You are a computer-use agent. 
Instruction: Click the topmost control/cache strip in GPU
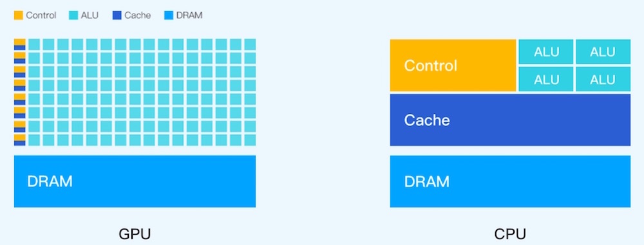[x=20, y=44]
